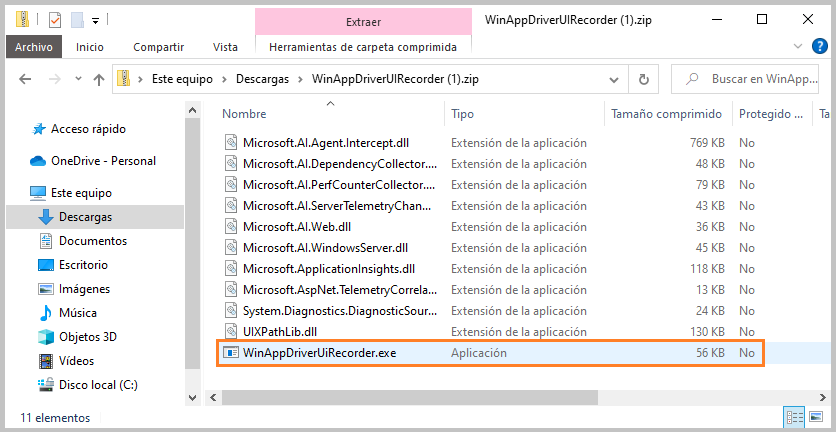Click the 56 KB size cell
The height and width of the screenshot is (432, 836).
[710, 353]
